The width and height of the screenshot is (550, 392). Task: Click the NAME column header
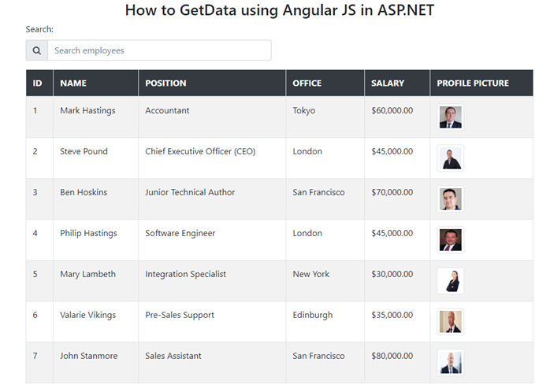(x=73, y=83)
